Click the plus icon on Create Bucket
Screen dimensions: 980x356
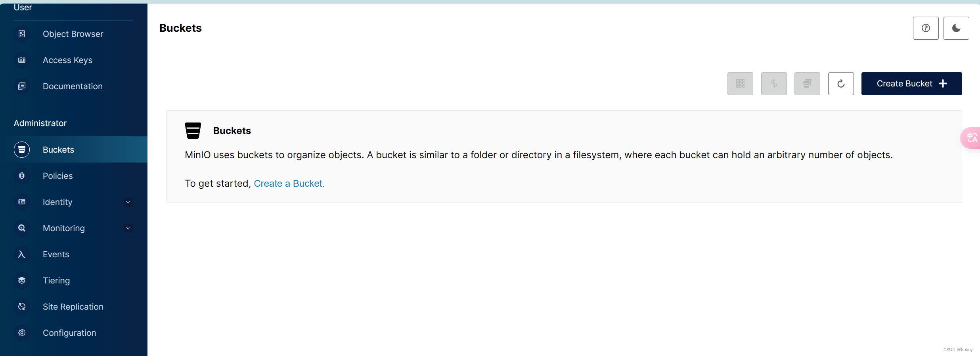(x=943, y=84)
